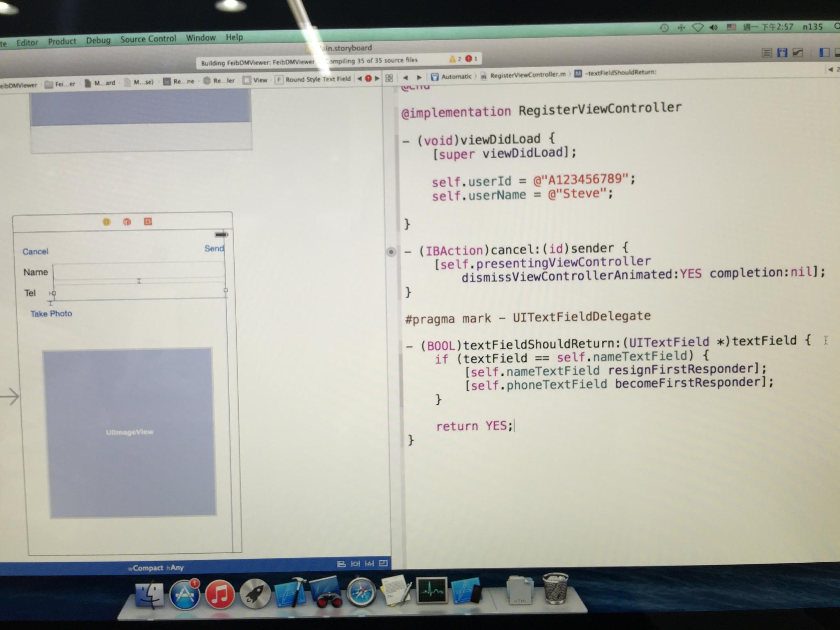
Task: Click the yellow warning count indicator
Action: (x=455, y=59)
